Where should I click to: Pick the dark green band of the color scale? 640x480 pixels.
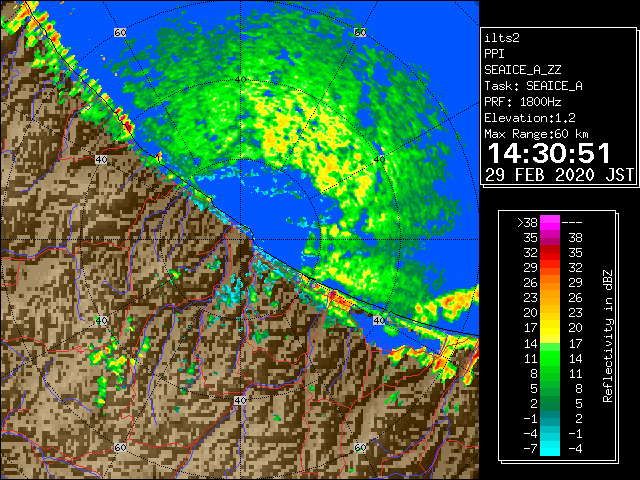point(550,403)
